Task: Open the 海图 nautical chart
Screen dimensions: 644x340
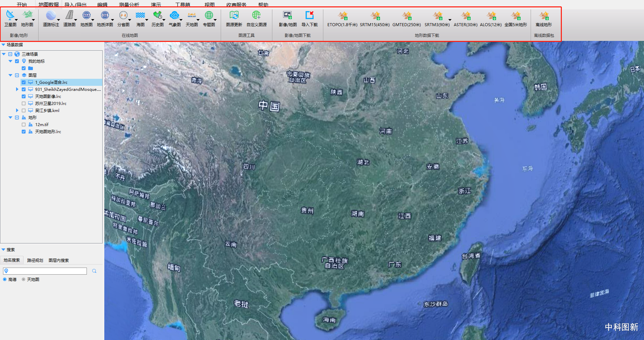Action: tap(140, 15)
